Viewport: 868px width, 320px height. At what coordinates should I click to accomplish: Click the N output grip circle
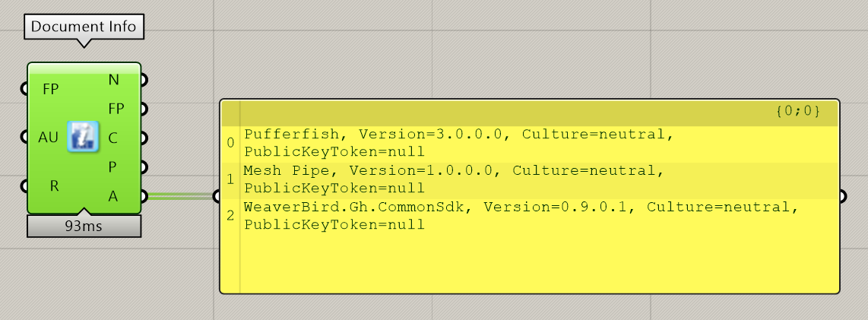click(x=144, y=81)
